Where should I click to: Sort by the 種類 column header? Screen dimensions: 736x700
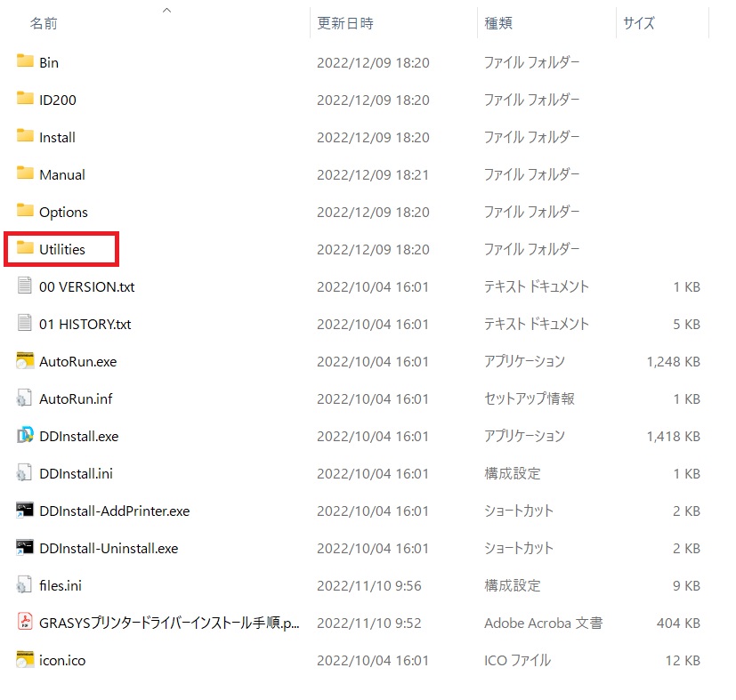point(498,23)
